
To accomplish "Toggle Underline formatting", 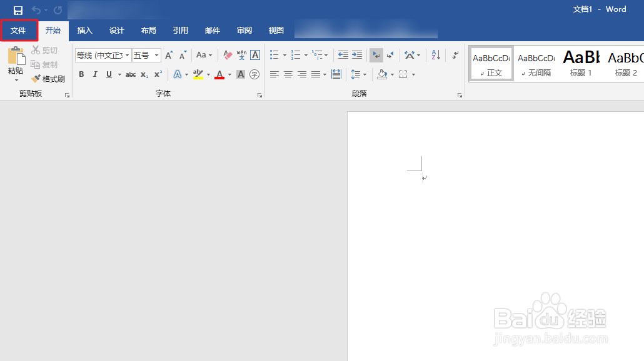I will tap(109, 74).
